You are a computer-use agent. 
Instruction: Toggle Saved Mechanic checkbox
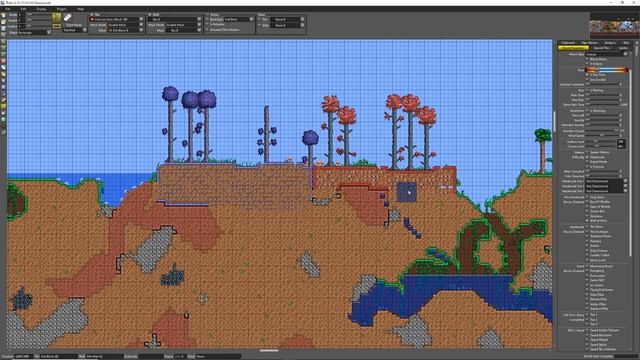(587, 335)
